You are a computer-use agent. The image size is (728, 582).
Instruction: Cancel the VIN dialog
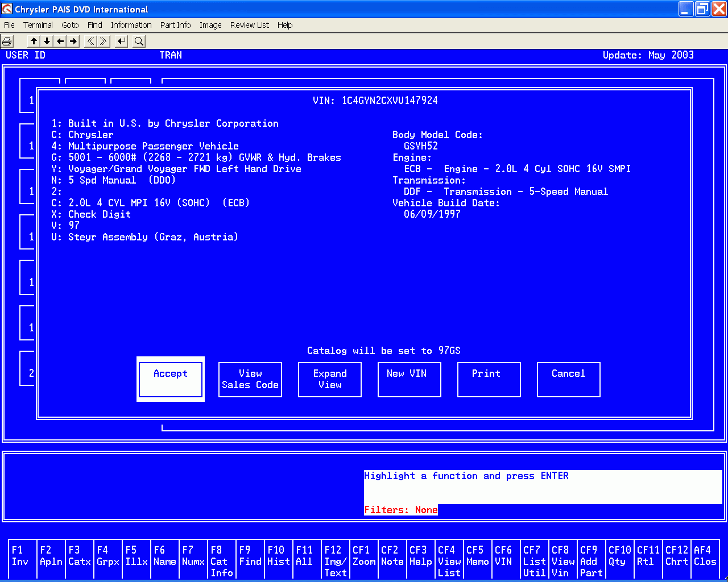(x=569, y=379)
